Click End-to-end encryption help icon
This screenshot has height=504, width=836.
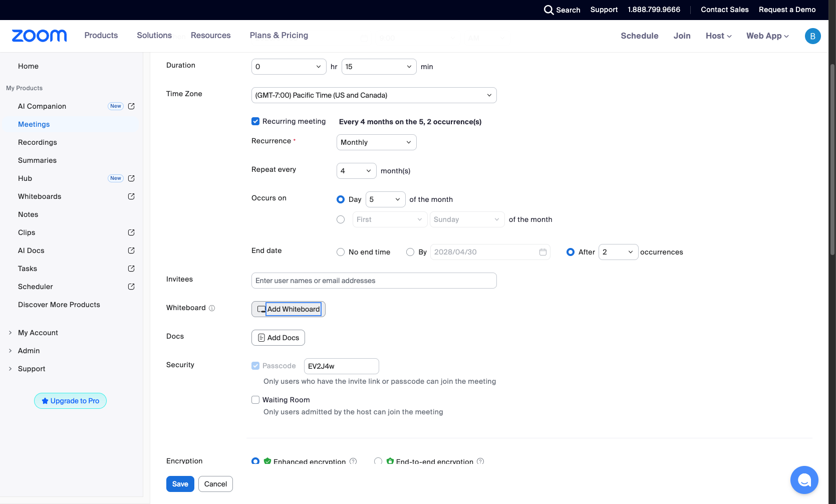click(480, 461)
